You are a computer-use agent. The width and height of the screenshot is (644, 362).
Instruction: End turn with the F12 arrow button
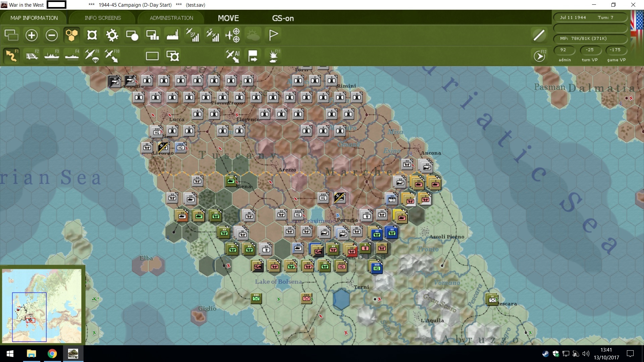pyautogui.click(x=539, y=56)
